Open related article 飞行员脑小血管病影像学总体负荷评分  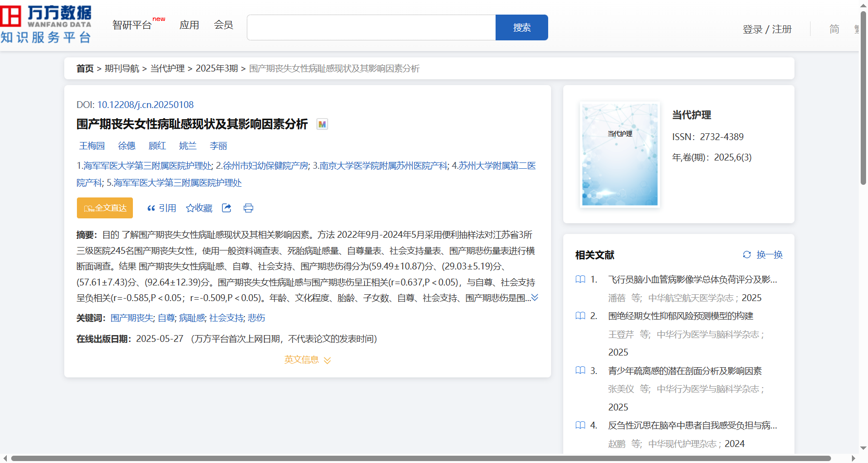[x=692, y=280]
